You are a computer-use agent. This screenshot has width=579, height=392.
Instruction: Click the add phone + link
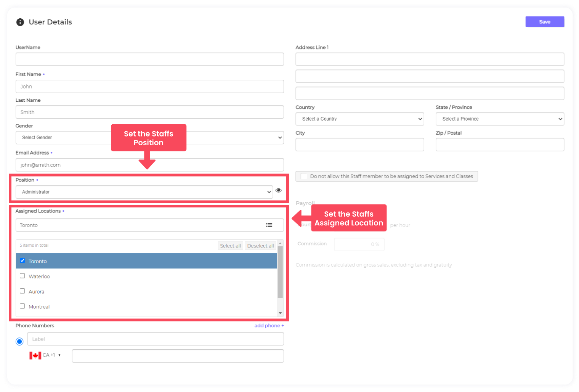point(269,326)
